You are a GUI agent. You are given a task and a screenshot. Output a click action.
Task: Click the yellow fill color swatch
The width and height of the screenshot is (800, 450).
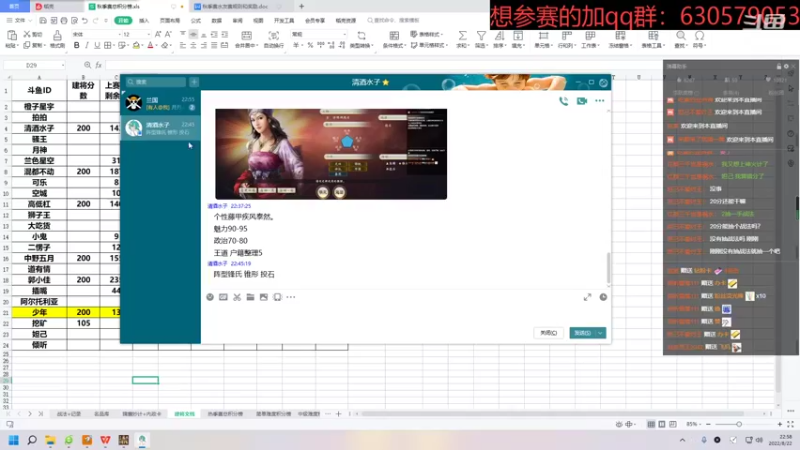tap(136, 45)
